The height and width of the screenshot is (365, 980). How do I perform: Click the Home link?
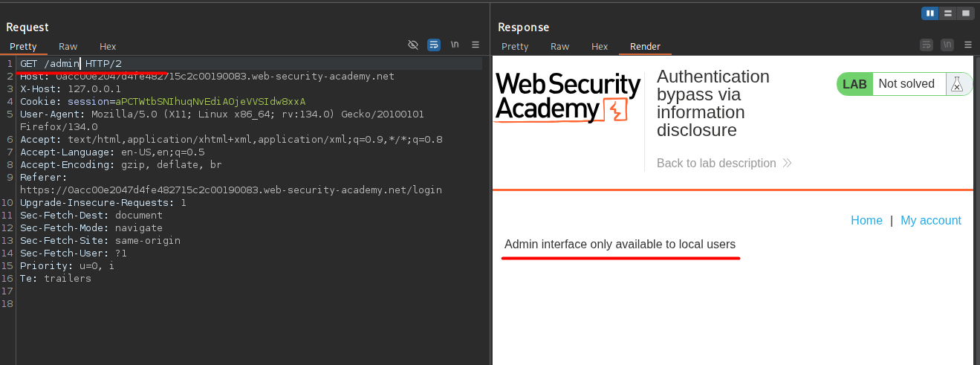866,220
